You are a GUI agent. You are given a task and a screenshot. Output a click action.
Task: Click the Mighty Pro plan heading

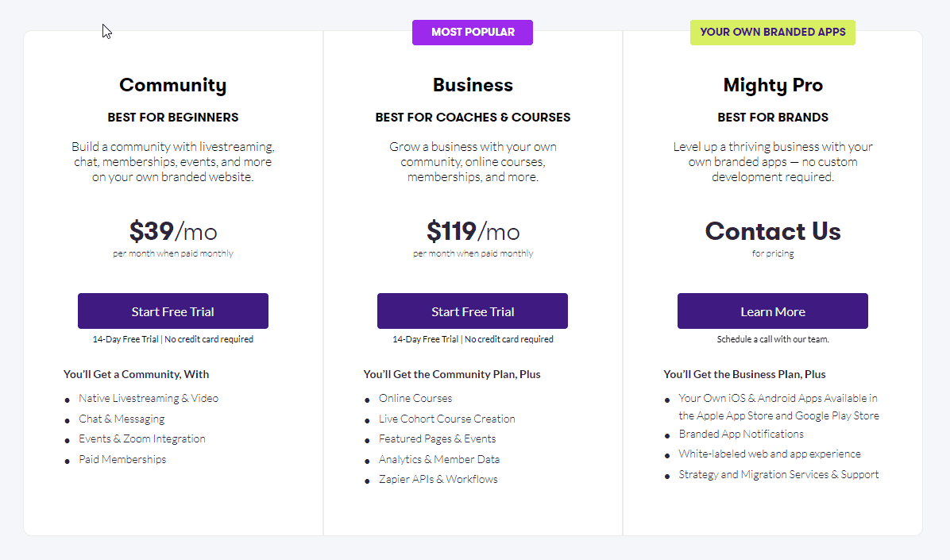point(773,85)
